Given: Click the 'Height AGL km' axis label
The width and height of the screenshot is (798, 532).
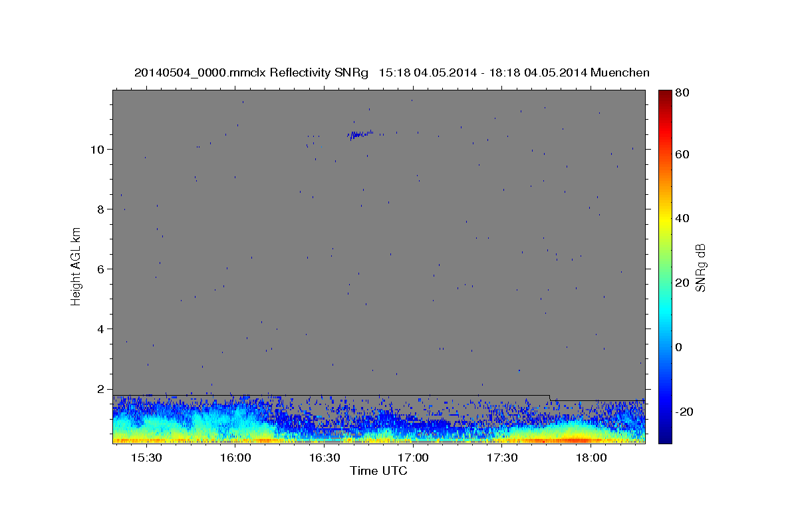Looking at the screenshot, I should point(76,266).
